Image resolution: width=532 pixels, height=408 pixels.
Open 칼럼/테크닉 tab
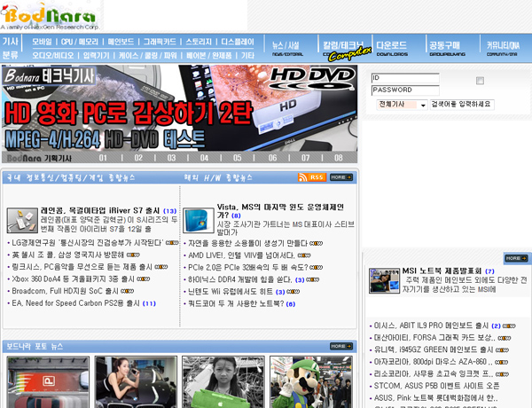point(343,48)
